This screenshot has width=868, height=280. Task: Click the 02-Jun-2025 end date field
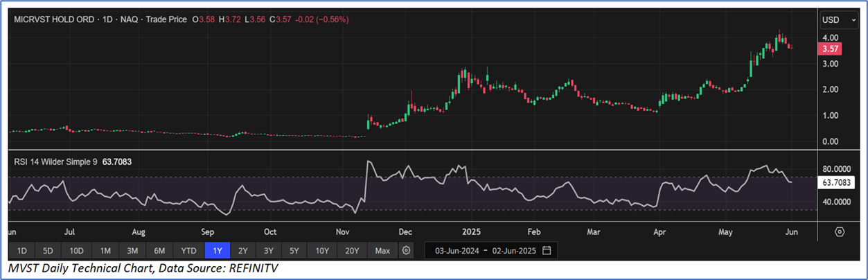pos(513,250)
